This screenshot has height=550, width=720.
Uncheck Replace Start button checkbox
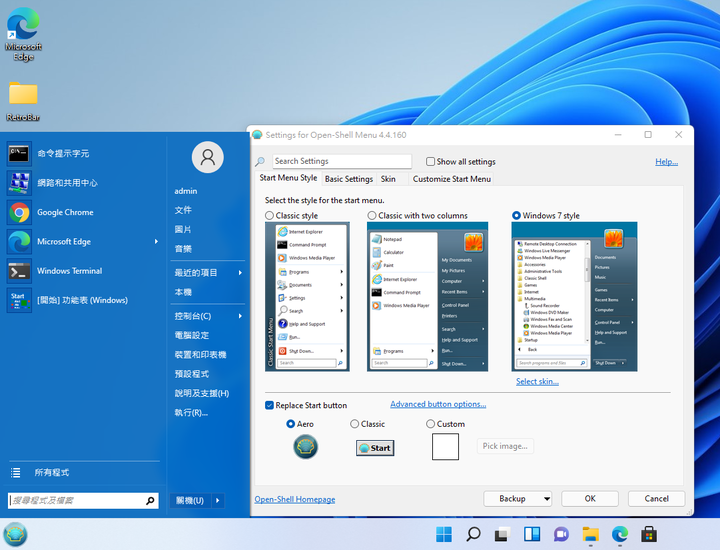(x=270, y=405)
